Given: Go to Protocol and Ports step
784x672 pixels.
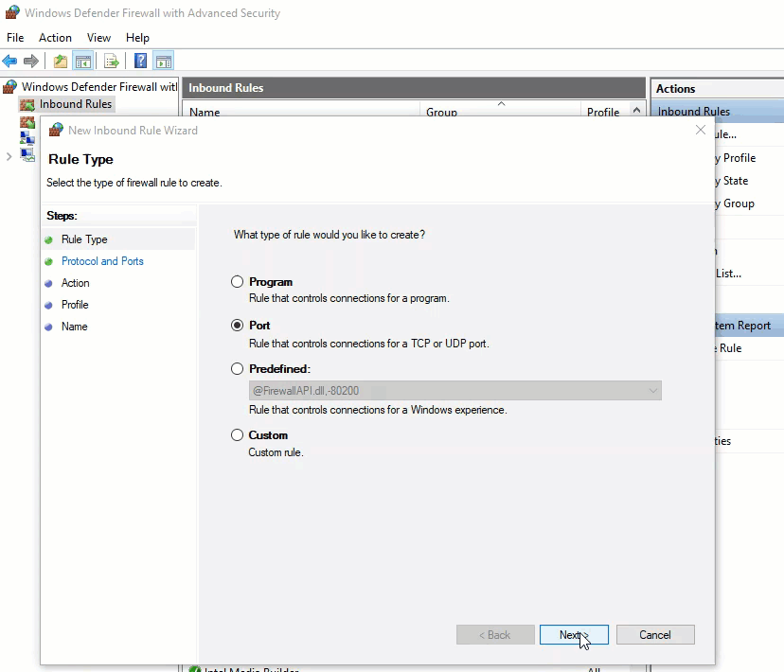Looking at the screenshot, I should [102, 261].
